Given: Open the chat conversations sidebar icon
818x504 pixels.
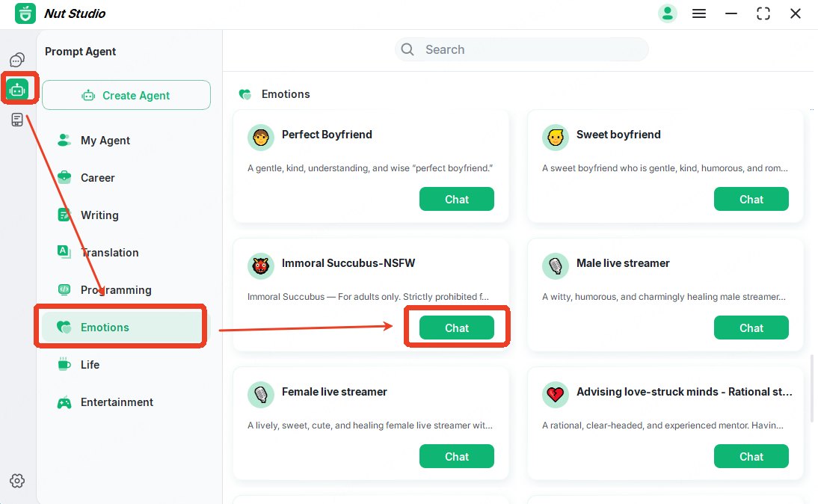Looking at the screenshot, I should pyautogui.click(x=17, y=61).
